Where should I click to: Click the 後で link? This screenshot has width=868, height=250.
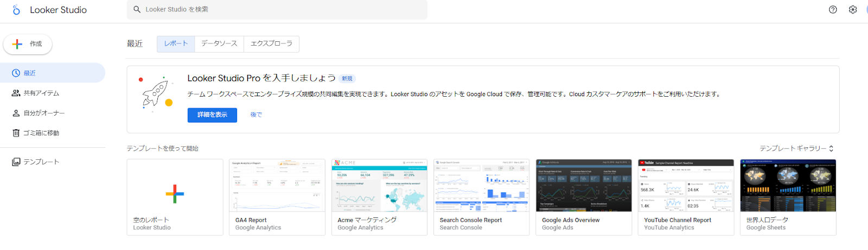point(256,115)
